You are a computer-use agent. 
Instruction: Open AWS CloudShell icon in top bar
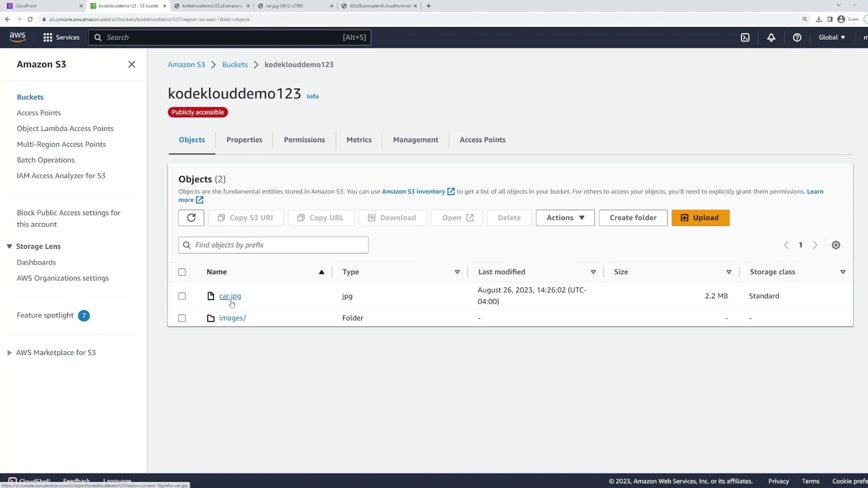[745, 38]
